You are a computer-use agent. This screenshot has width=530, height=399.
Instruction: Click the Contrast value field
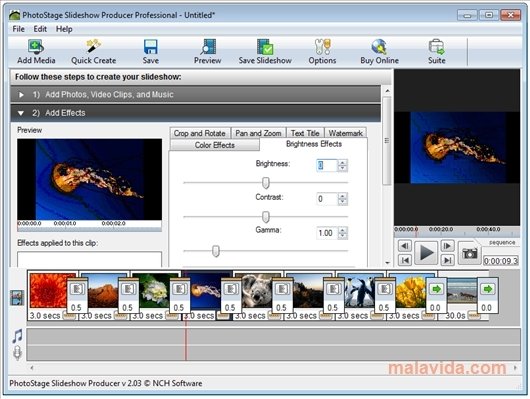[x=327, y=199]
